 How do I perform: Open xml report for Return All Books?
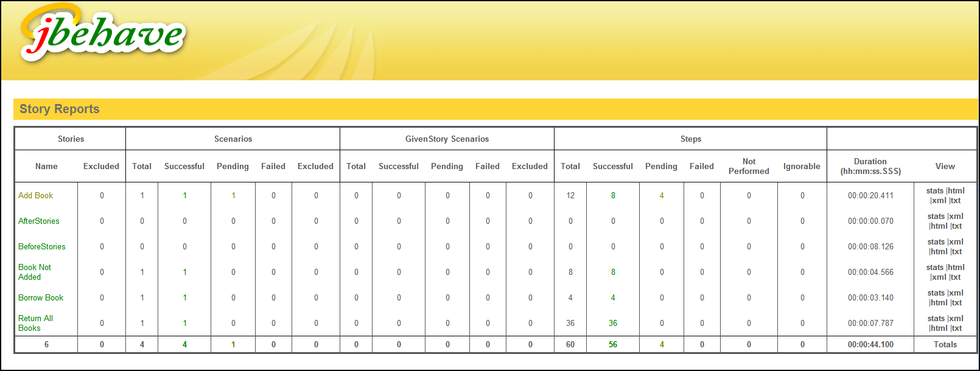[x=956, y=319]
